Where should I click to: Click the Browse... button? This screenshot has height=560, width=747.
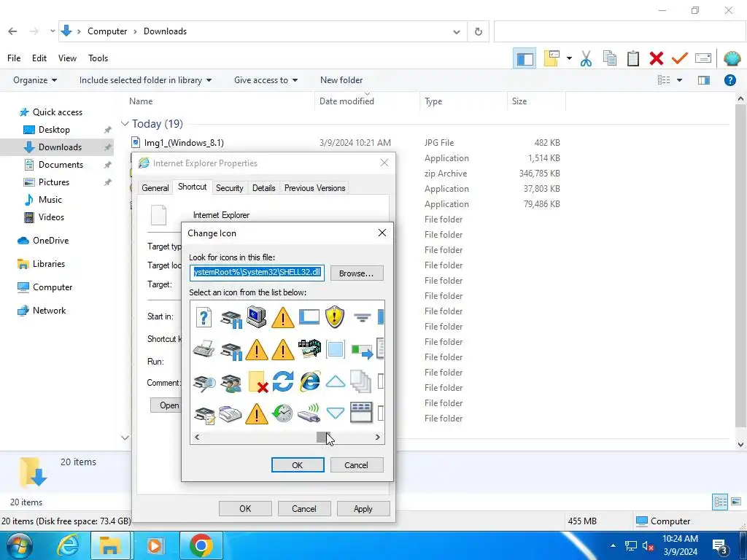point(356,273)
